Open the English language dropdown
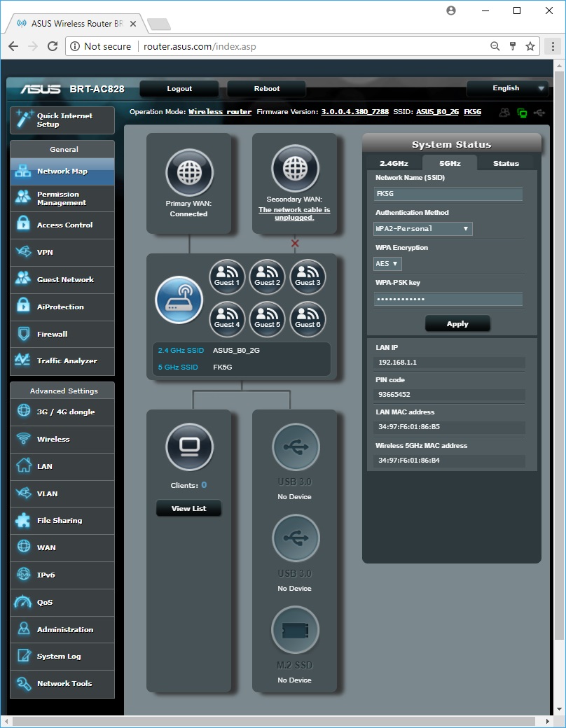The height and width of the screenshot is (728, 566). tap(509, 89)
